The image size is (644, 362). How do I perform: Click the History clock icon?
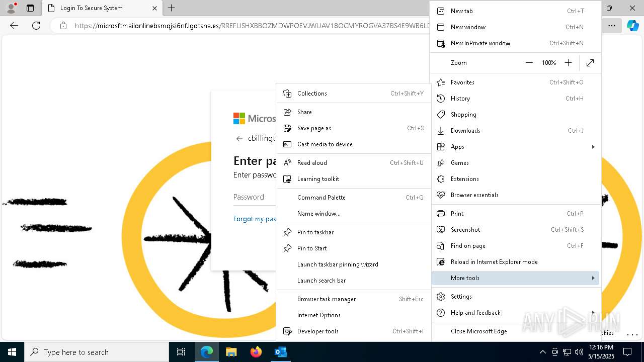(441, 99)
